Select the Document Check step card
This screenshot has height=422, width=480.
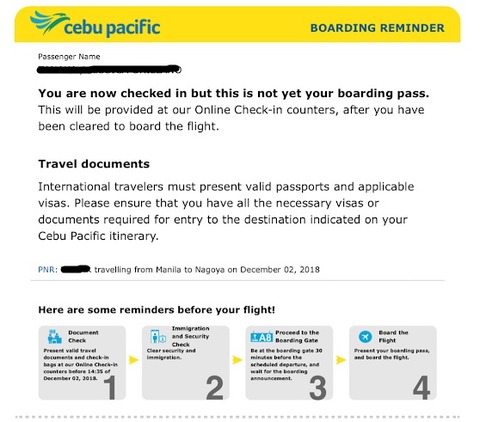point(82,363)
